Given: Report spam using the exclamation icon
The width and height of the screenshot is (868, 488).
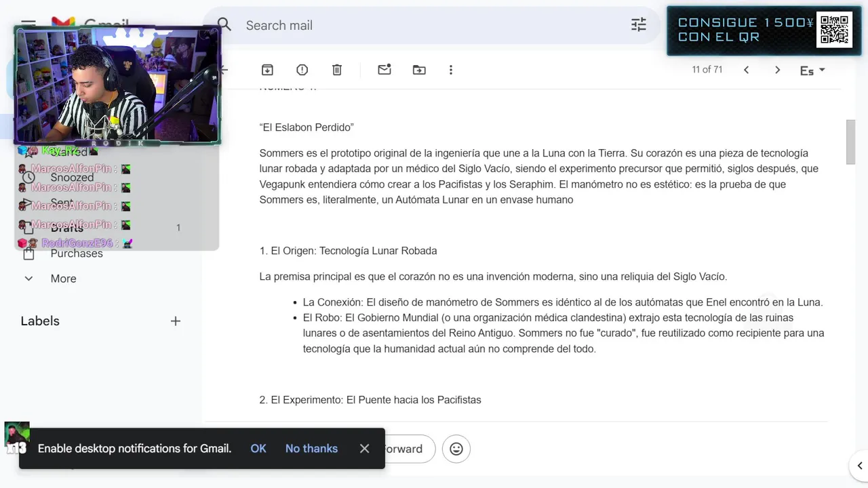Looking at the screenshot, I should point(302,70).
